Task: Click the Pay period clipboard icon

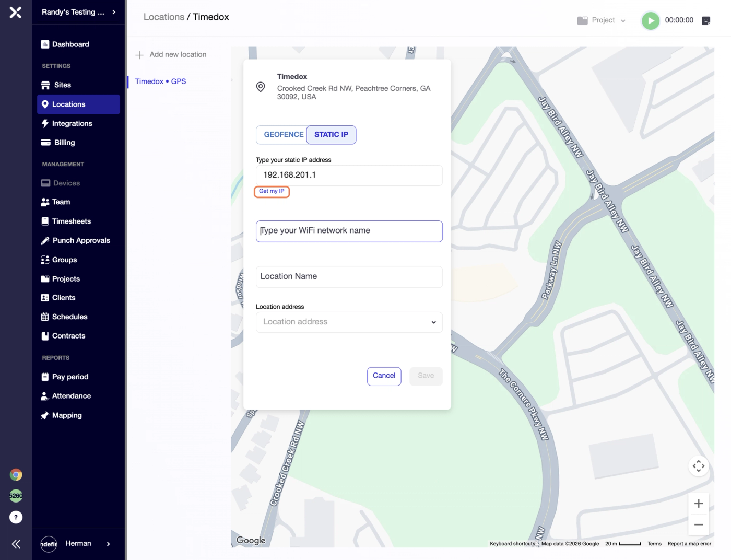Action: coord(45,377)
